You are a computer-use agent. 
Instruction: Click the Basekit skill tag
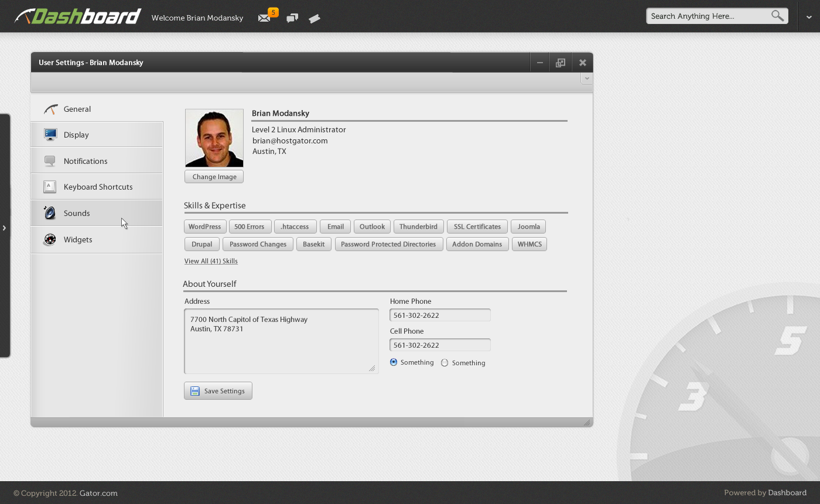click(x=314, y=244)
